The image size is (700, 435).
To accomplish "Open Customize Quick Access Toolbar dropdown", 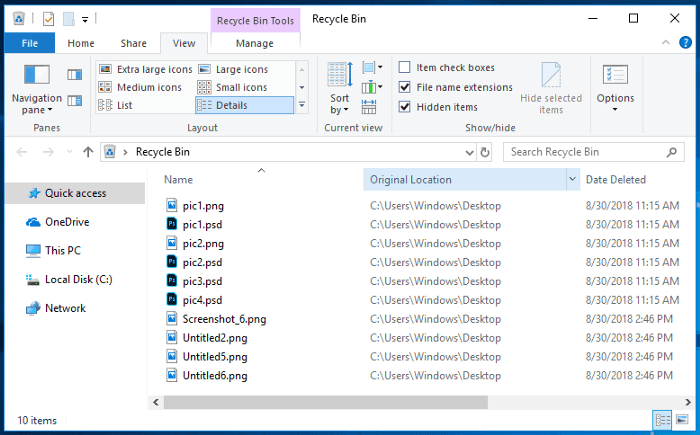I will click(x=85, y=19).
